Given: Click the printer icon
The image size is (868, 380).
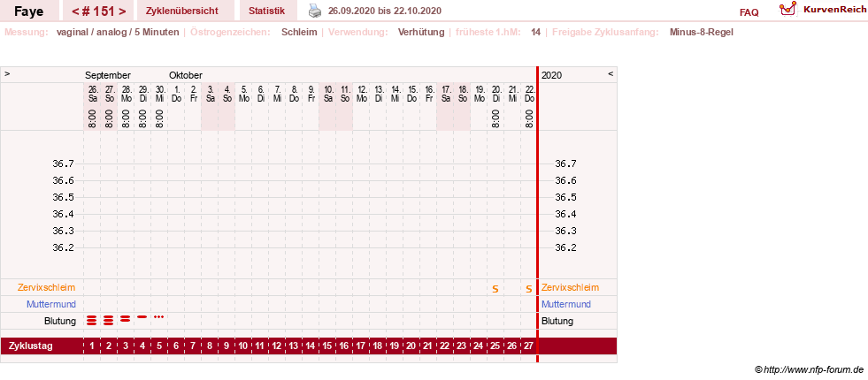Looking at the screenshot, I should 314,11.
